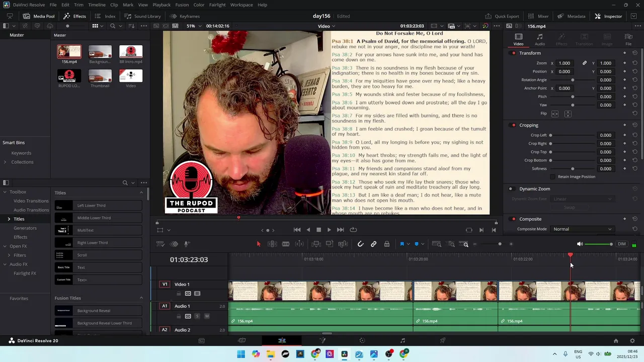Add a blue marker on the timeline

[416, 244]
